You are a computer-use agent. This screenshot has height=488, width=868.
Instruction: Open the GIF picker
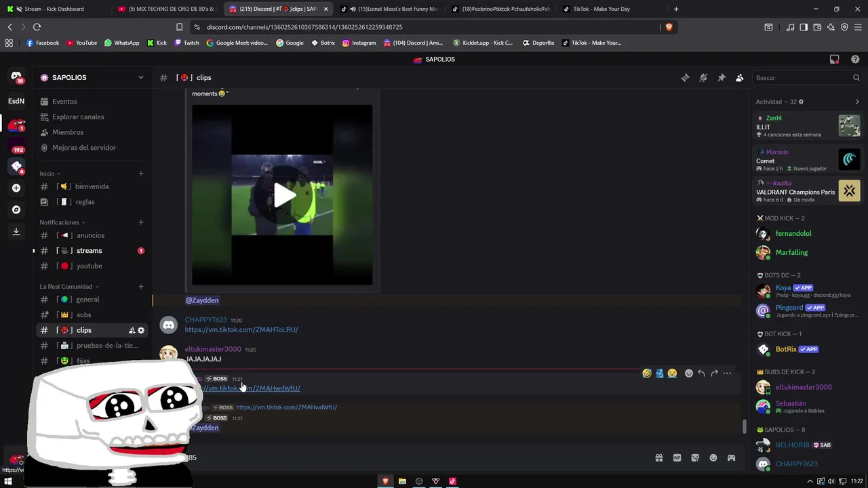[677, 458]
